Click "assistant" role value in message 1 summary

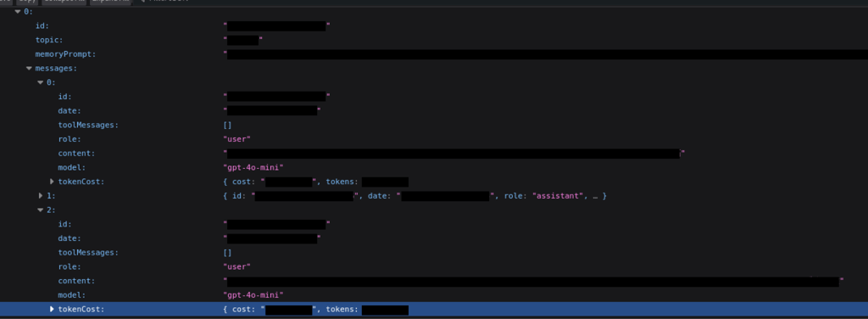[558, 196]
